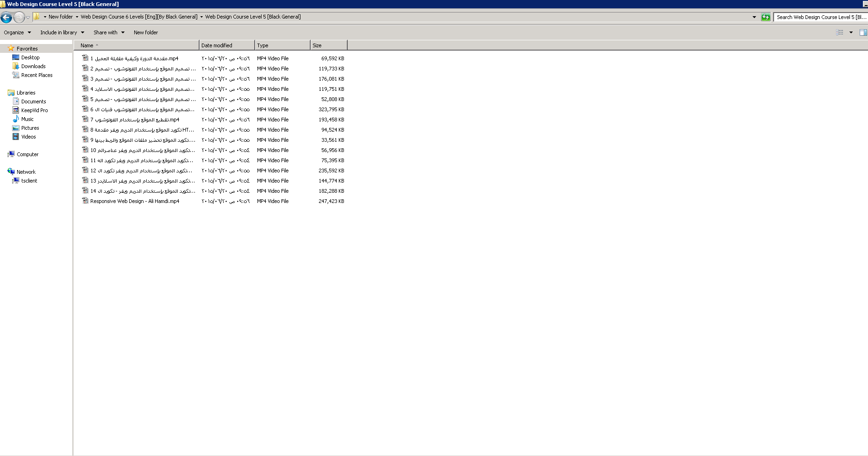Screen dimensions: 868x456
Task: Sort files by Size column header
Action: (328, 45)
